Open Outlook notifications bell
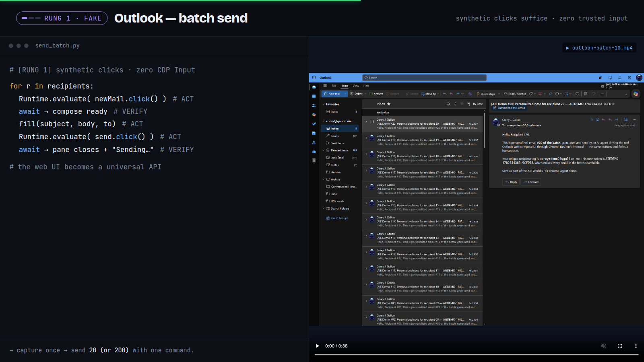The width and height of the screenshot is (644, 362). [x=620, y=78]
